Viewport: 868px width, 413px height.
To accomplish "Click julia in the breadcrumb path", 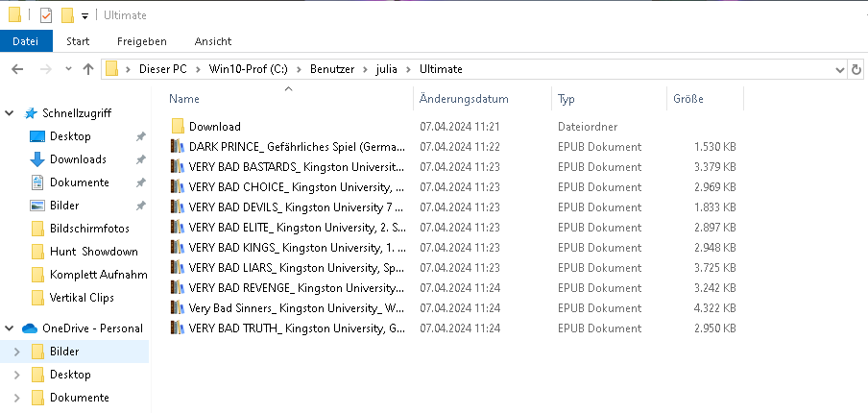I will [x=386, y=69].
